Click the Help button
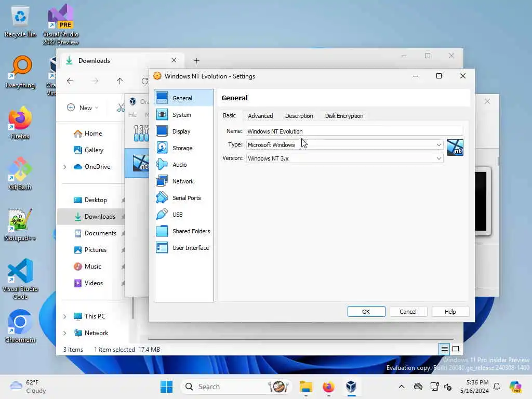Image resolution: width=532 pixels, height=399 pixels. (x=450, y=312)
